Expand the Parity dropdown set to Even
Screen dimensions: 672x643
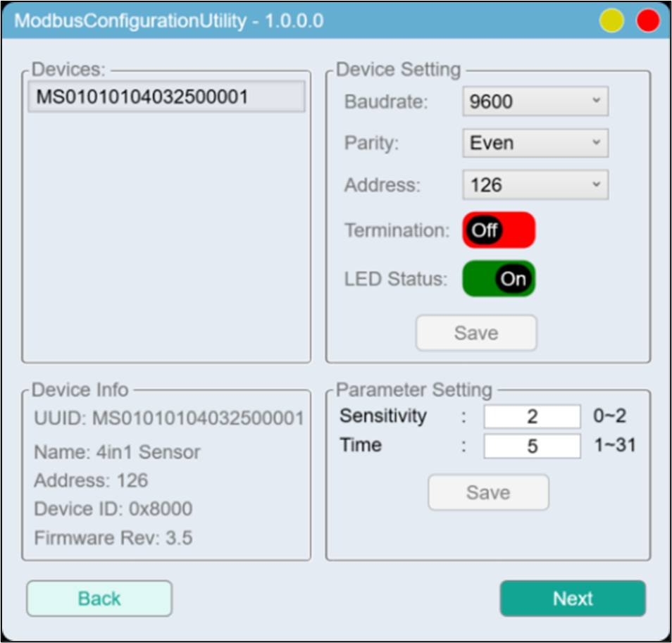[x=535, y=144]
